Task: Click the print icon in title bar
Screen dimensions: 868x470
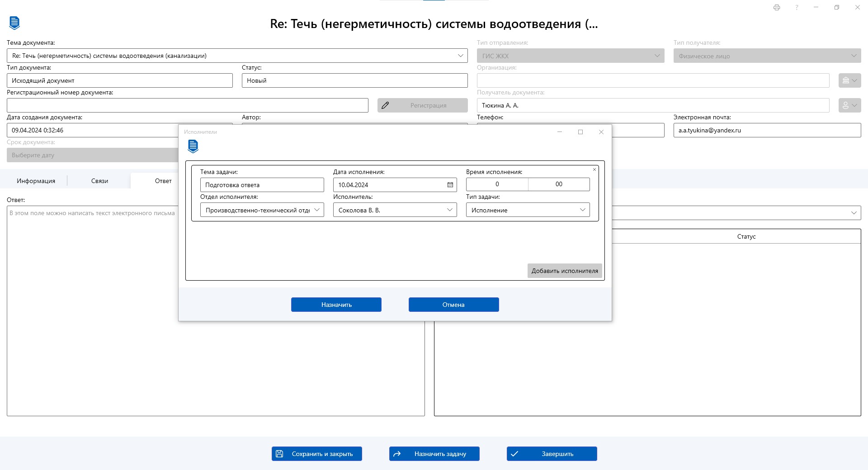Action: [777, 7]
